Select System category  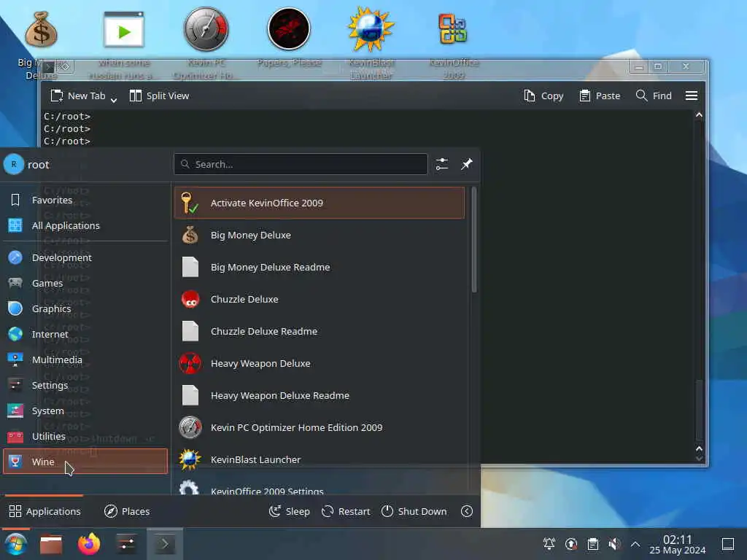coord(86,411)
